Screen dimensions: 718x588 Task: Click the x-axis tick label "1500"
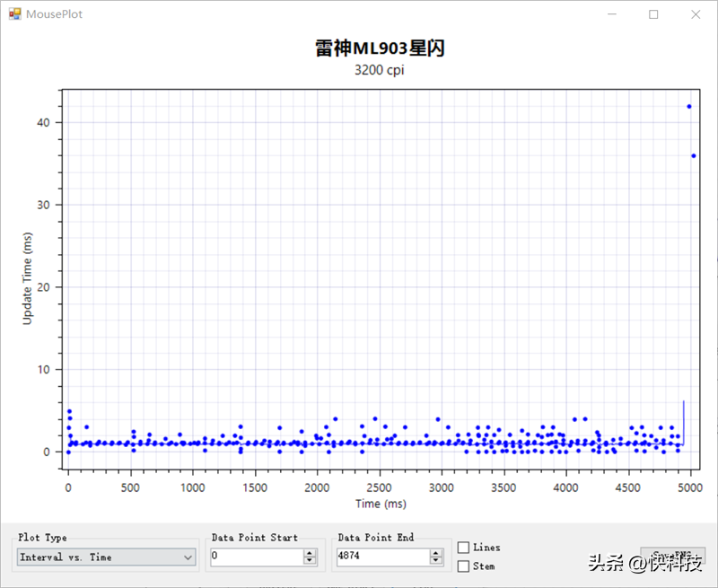coord(255,487)
